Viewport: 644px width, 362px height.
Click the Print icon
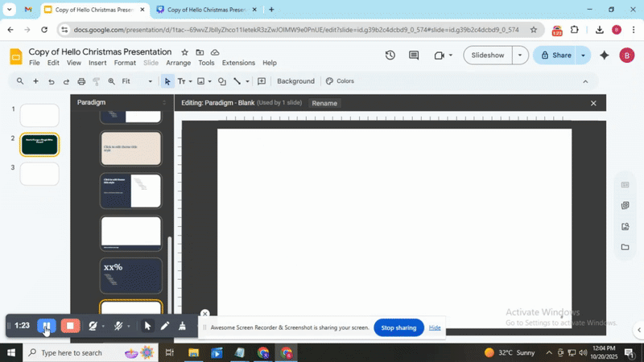click(81, 81)
